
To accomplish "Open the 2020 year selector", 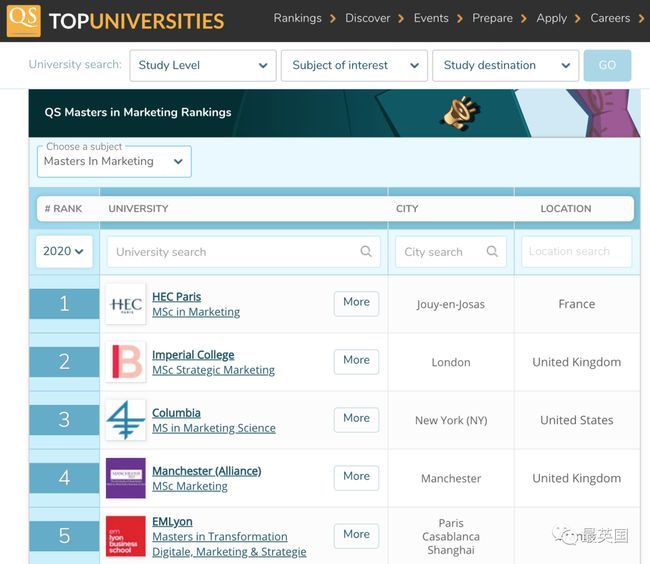I will point(64,251).
